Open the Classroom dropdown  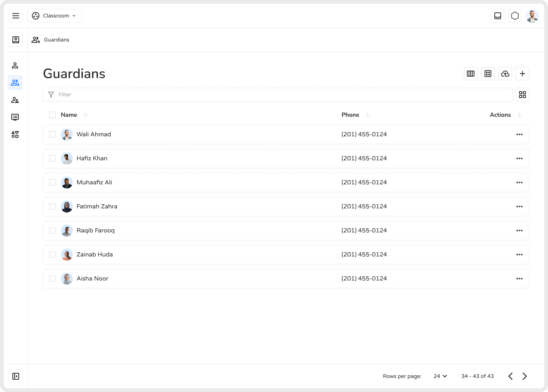(x=55, y=16)
